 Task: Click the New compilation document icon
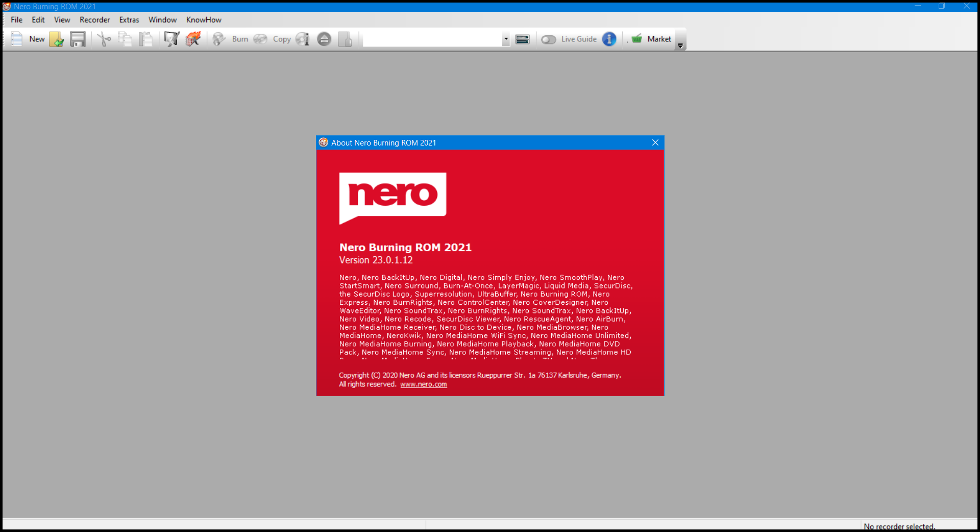[x=17, y=39]
